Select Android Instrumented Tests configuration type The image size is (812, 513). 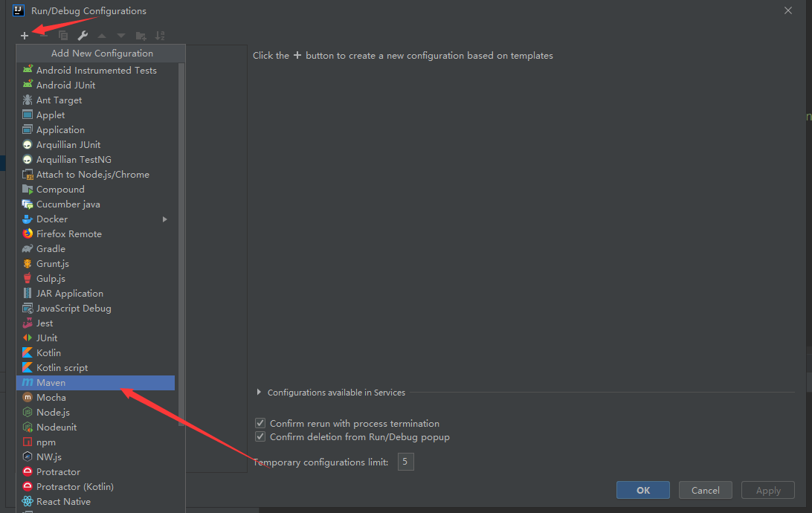pyautogui.click(x=96, y=71)
